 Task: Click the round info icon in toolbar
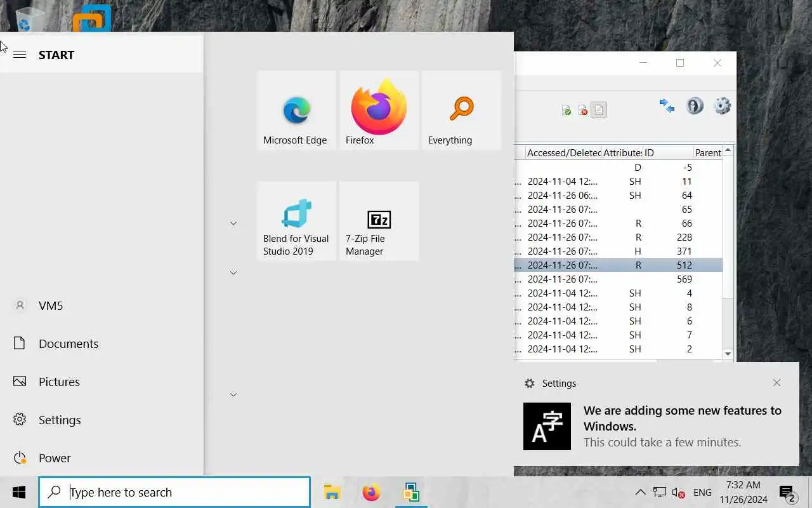click(x=695, y=105)
